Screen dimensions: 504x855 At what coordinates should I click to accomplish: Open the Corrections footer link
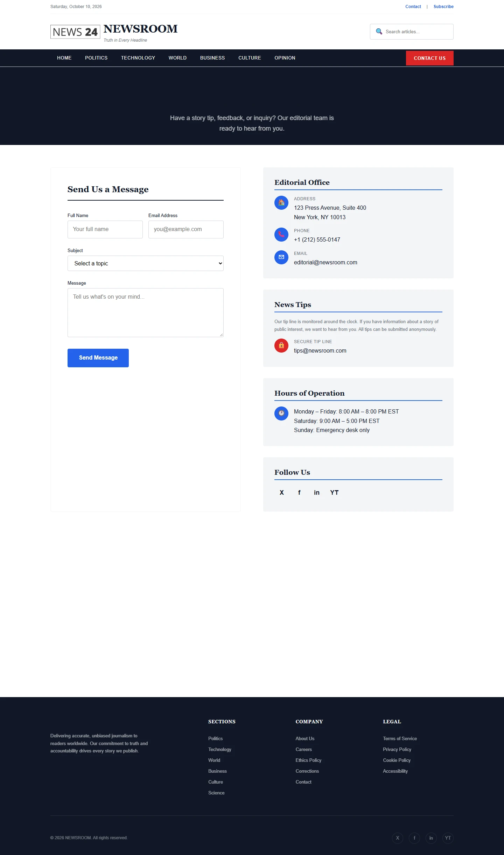[x=307, y=771]
